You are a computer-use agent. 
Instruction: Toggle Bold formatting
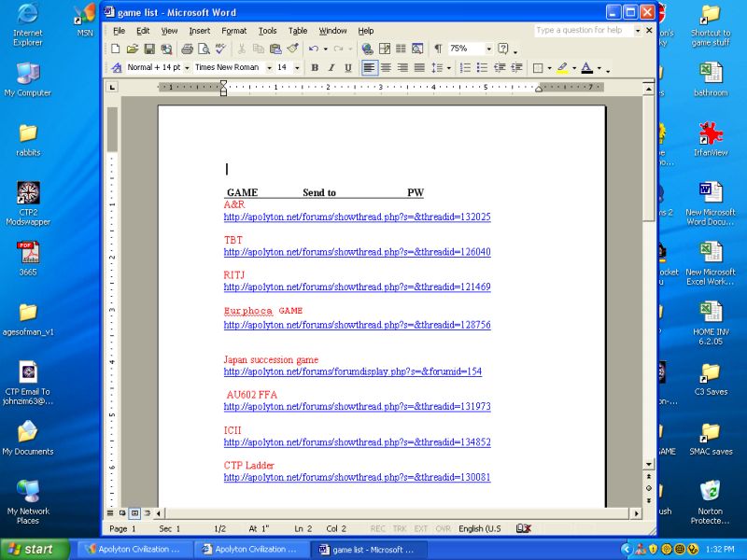pyautogui.click(x=315, y=68)
